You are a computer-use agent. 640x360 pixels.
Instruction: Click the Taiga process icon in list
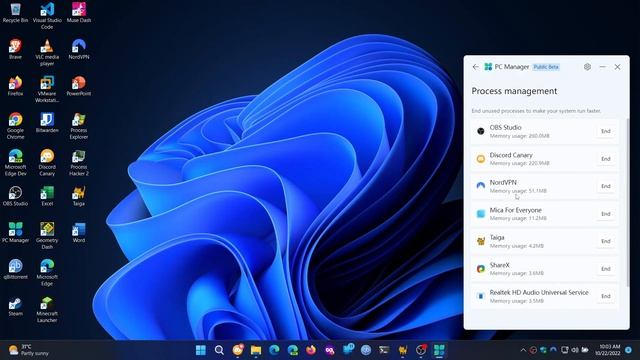tap(481, 241)
